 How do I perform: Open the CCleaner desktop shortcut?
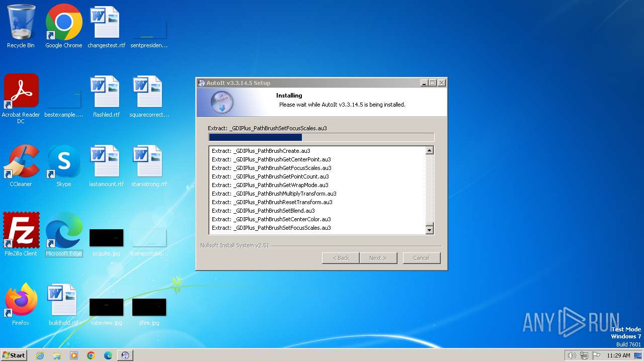click(x=21, y=165)
